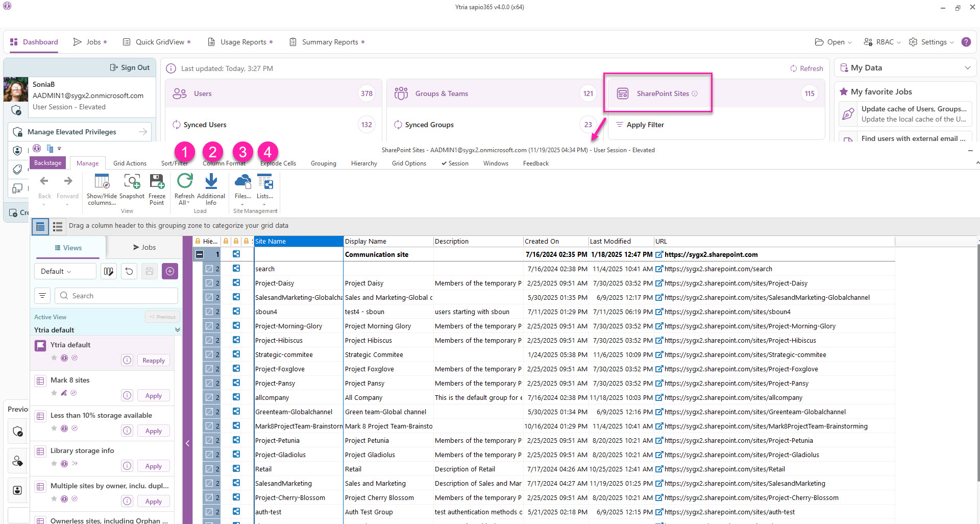Take a grid Snapshot
Image resolution: width=980 pixels, height=524 pixels.
coord(132,182)
